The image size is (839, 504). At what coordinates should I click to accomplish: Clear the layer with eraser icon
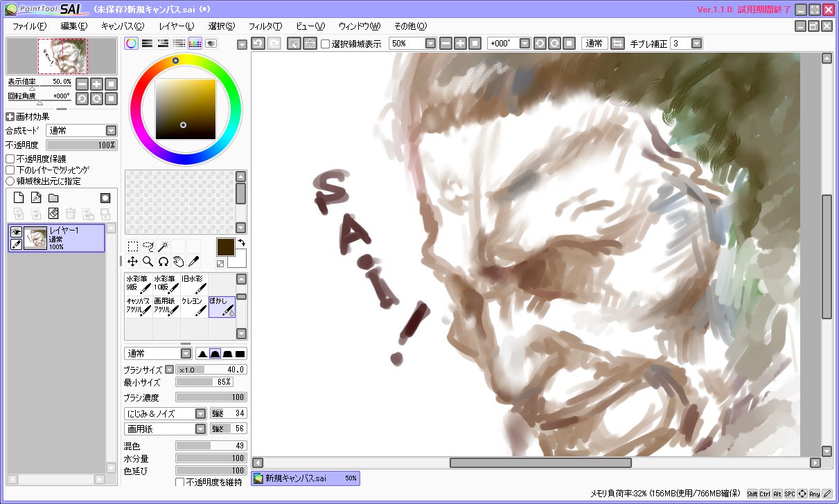pyautogui.click(x=53, y=213)
